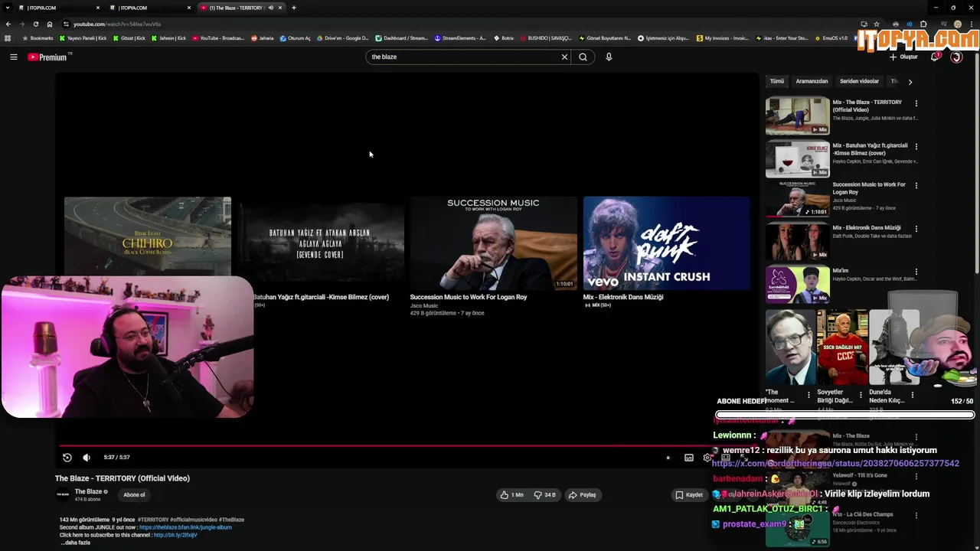This screenshot has width=980, height=551.
Task: Open the YouTube guide hamburger menu
Action: tap(13, 57)
